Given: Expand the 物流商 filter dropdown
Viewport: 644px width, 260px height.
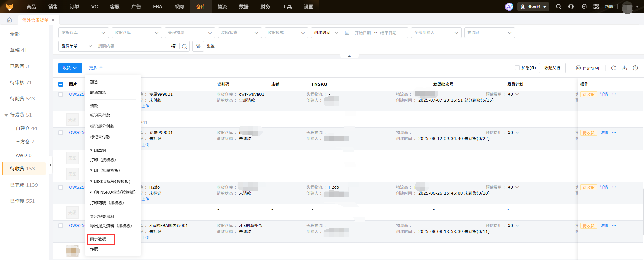Looking at the screenshot, I should [x=489, y=33].
